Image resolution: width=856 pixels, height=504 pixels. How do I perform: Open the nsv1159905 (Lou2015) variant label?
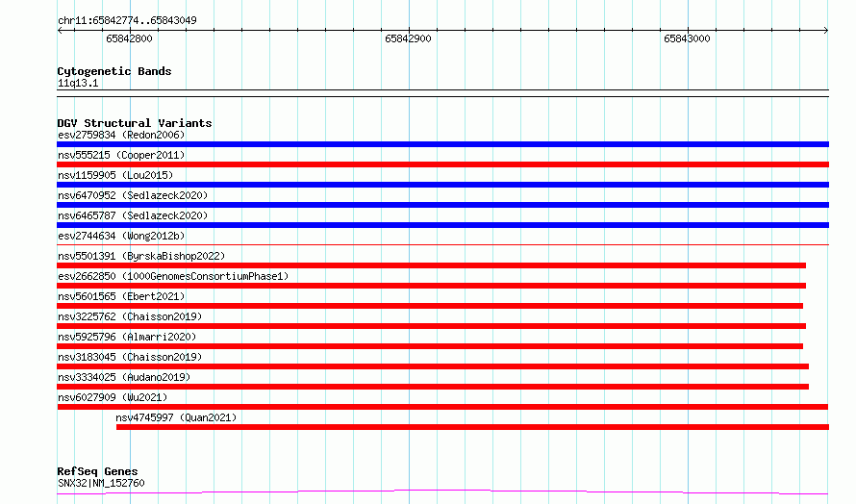(x=115, y=175)
